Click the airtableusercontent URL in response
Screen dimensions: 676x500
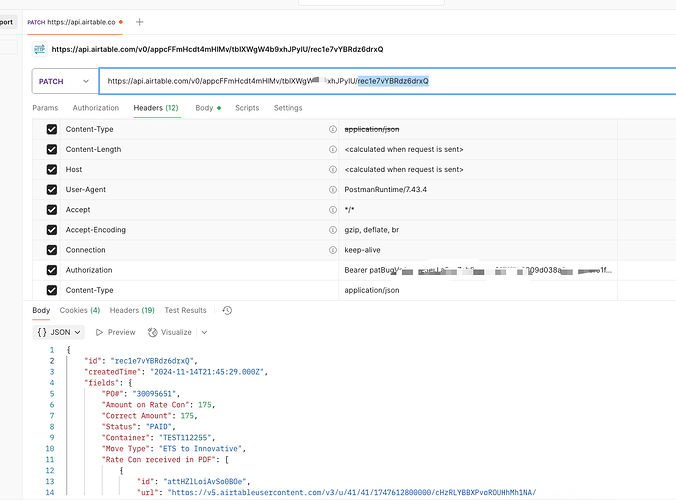pyautogui.click(x=352, y=492)
